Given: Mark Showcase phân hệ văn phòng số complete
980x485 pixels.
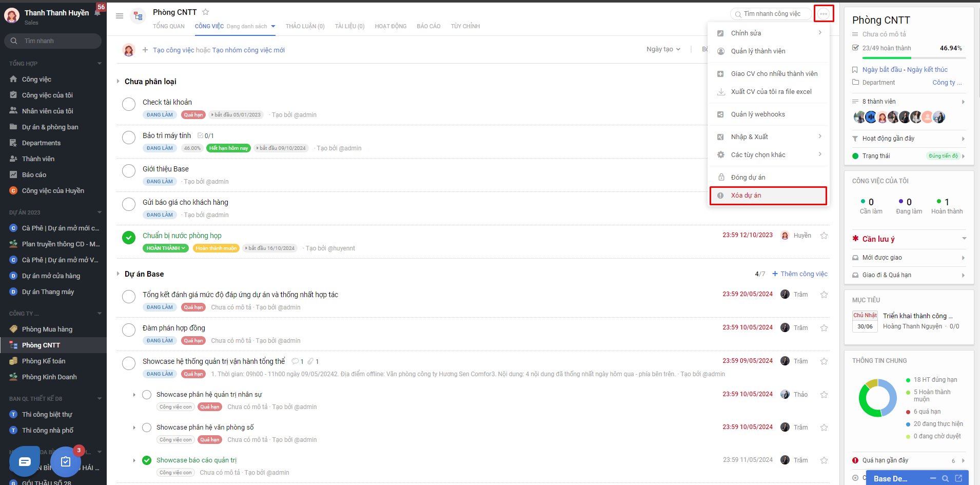Looking at the screenshot, I should [147, 428].
